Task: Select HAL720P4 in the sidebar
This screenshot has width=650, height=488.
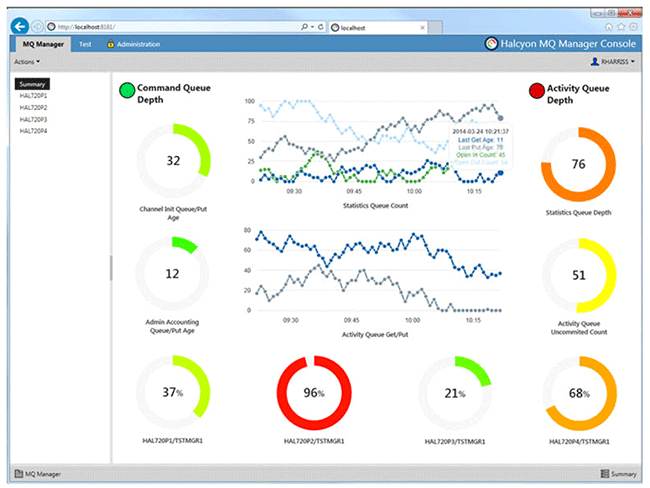Action: tap(33, 131)
